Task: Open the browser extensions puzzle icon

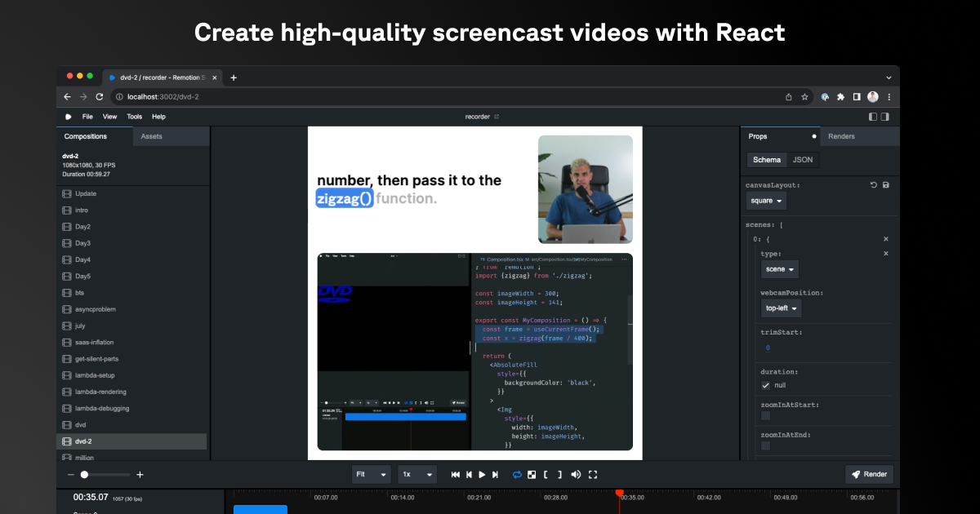Action: 840,96
